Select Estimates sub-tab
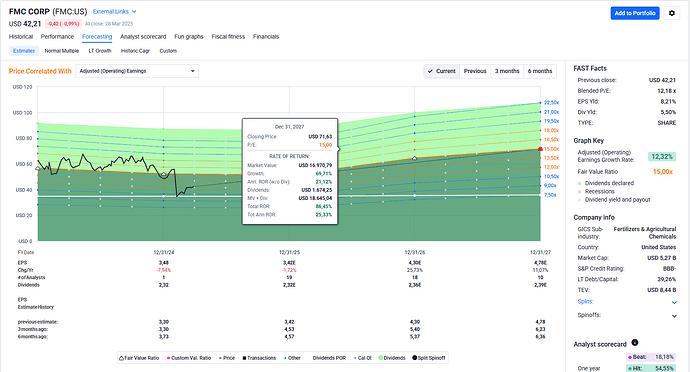 (x=24, y=51)
